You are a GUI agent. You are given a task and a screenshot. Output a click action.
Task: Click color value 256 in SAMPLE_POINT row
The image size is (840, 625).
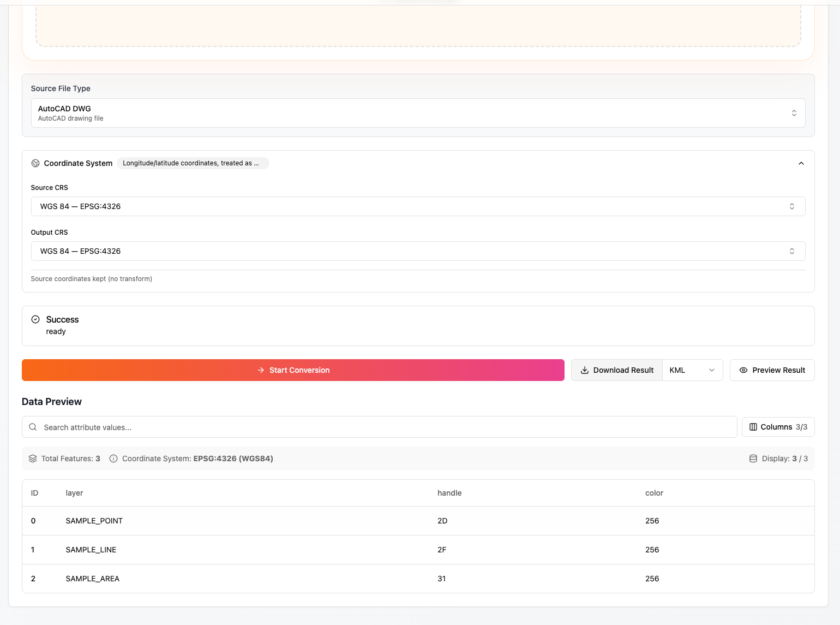coord(652,521)
